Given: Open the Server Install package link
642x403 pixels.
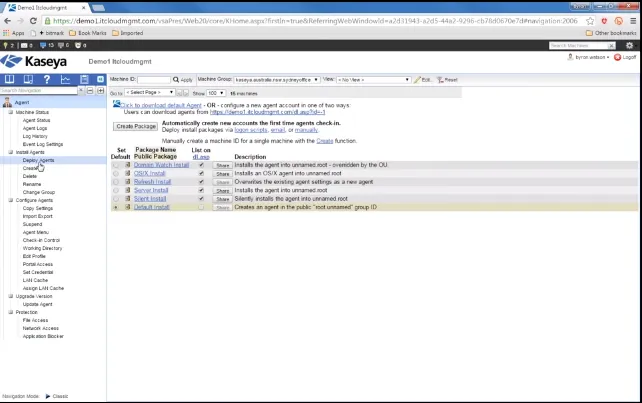Looking at the screenshot, I should [x=151, y=190].
